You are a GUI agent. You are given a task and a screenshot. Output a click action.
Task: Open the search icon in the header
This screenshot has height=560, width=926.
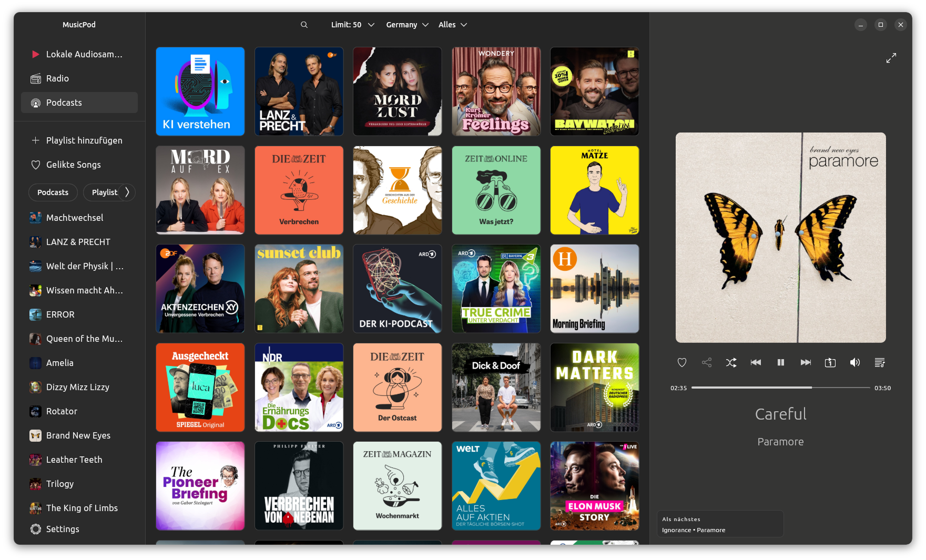coord(304,25)
